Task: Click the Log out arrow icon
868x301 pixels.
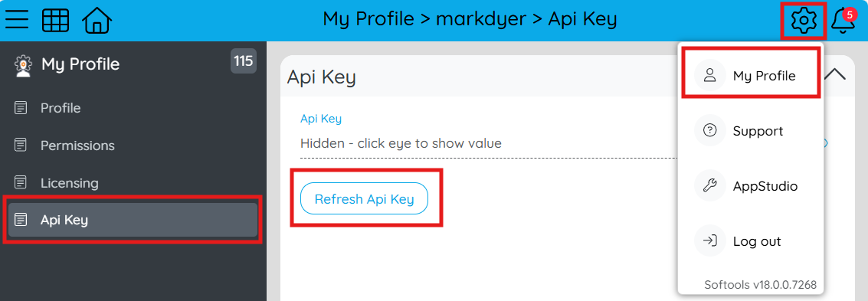Action: (x=709, y=240)
